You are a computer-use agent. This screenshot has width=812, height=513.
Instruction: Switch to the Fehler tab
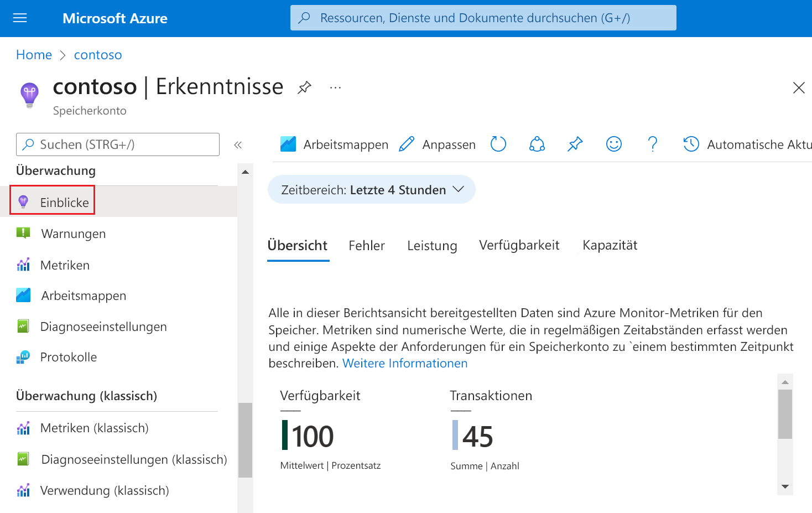click(x=367, y=246)
